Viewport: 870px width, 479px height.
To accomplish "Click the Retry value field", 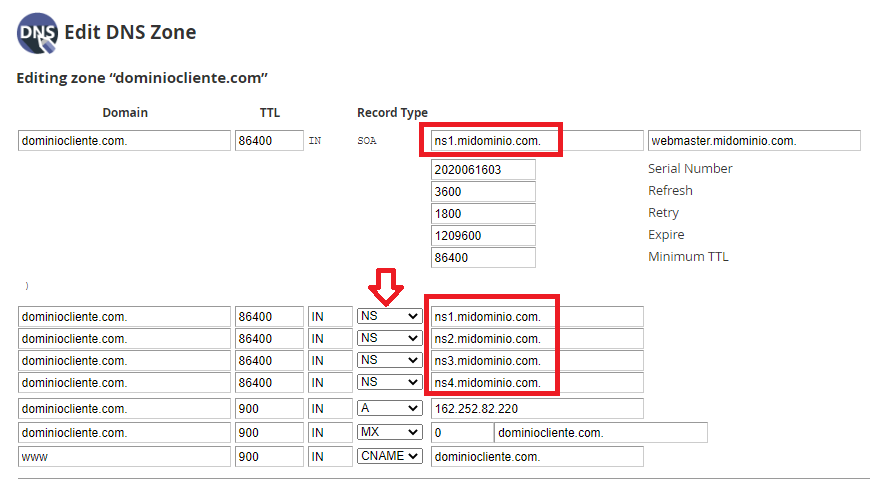I will coord(483,214).
